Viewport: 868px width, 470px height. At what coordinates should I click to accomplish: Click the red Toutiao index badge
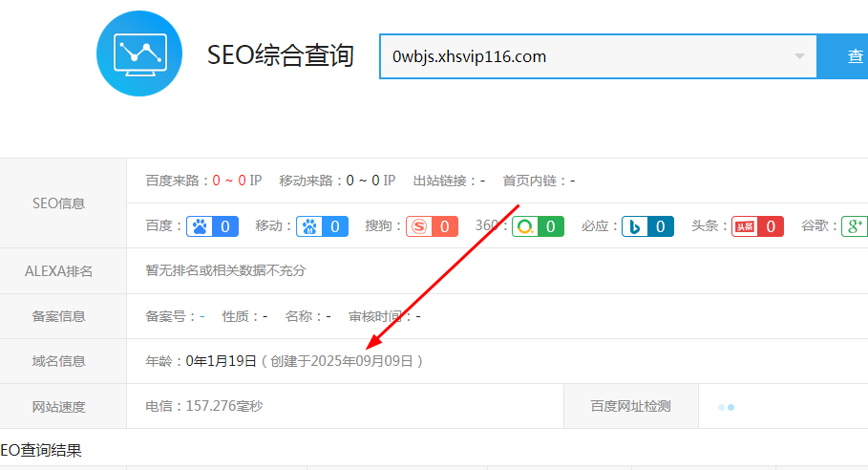tap(757, 226)
